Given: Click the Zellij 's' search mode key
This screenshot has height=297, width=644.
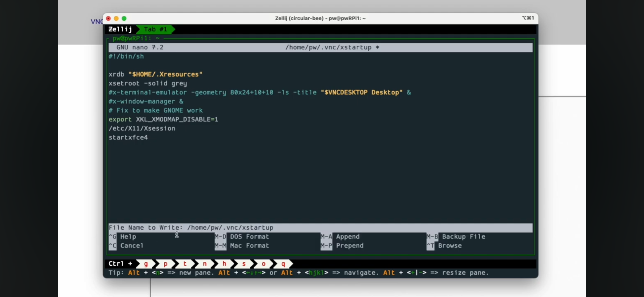Looking at the screenshot, I should [x=244, y=264].
